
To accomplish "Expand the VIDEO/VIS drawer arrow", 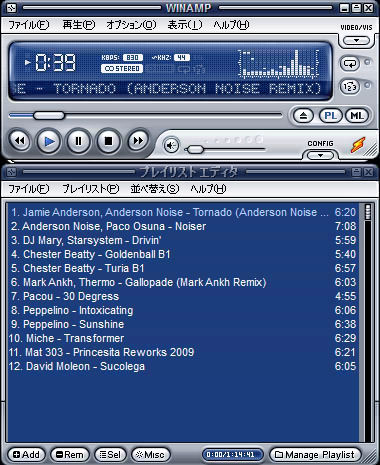I will (x=356, y=41).
